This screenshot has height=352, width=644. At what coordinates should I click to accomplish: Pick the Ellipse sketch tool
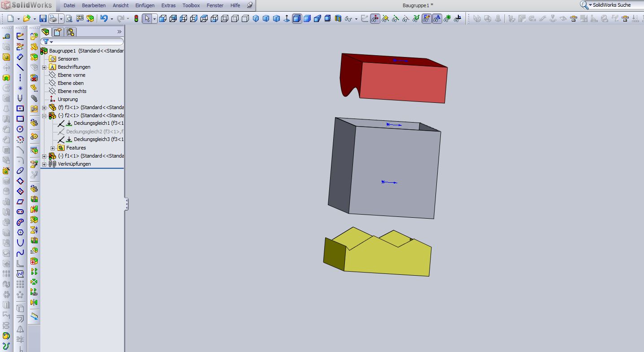pos(20,171)
